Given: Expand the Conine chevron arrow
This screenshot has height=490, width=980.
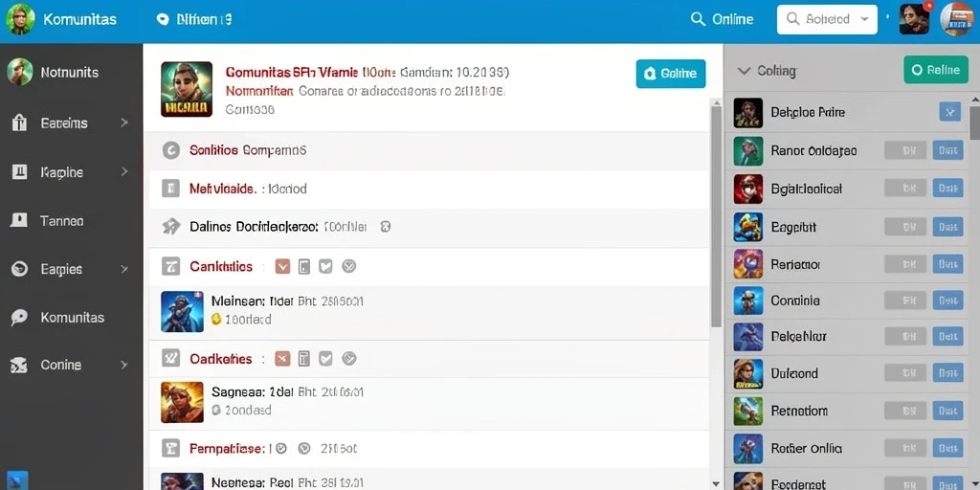Looking at the screenshot, I should click(x=124, y=365).
